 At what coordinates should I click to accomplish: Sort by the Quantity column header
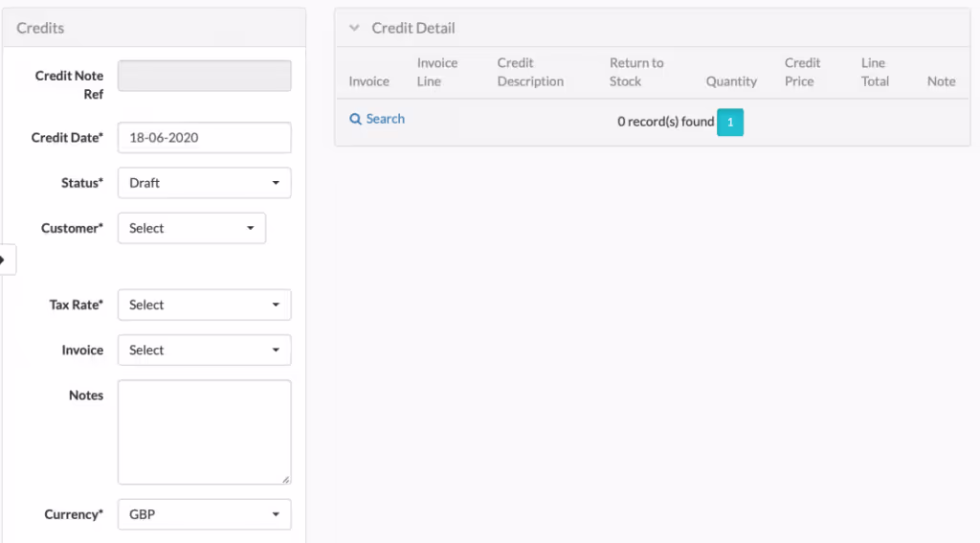coord(731,81)
